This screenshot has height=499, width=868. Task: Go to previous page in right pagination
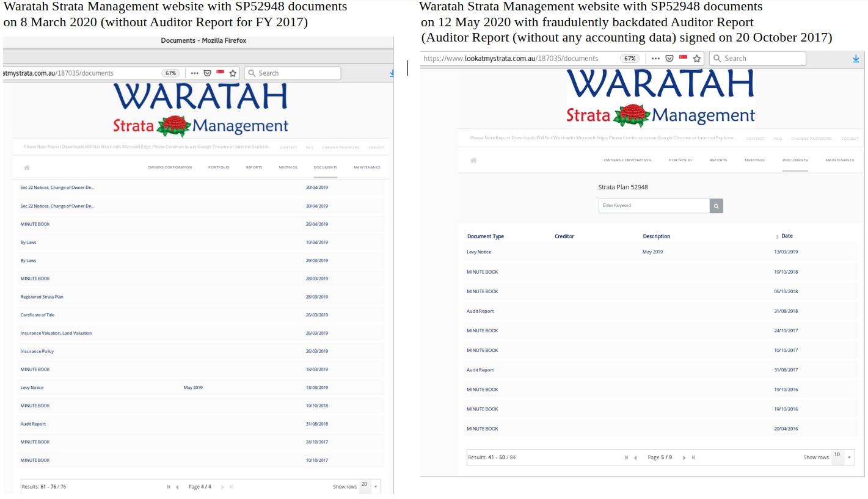pos(635,457)
